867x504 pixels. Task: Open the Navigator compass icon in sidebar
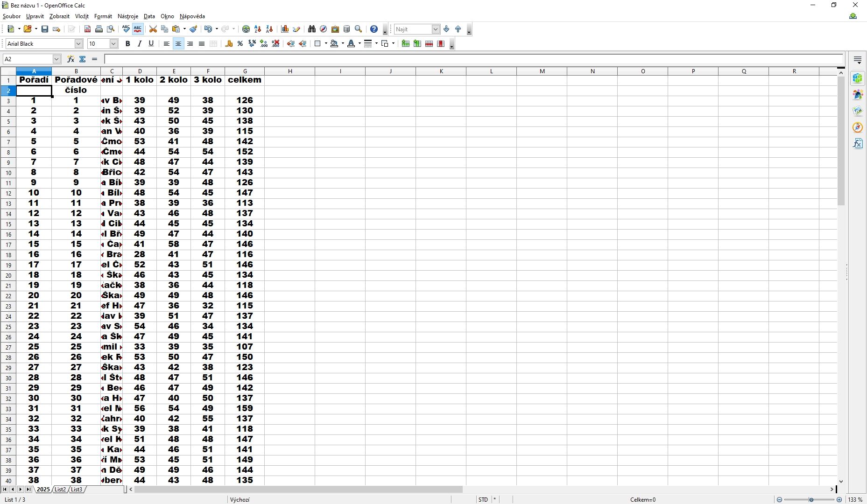tap(858, 127)
